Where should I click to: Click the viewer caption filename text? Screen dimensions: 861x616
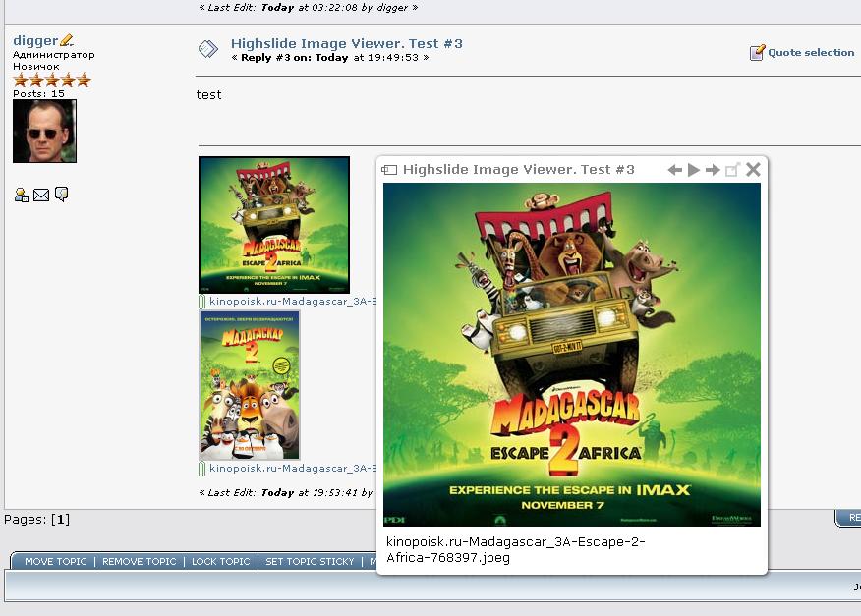pos(516,549)
